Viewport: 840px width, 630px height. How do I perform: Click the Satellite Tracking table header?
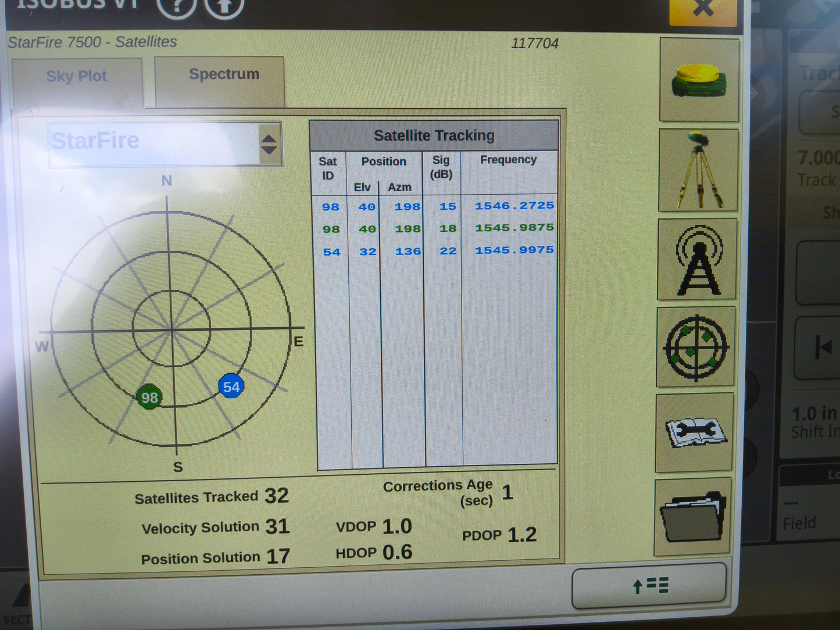pyautogui.click(x=434, y=135)
